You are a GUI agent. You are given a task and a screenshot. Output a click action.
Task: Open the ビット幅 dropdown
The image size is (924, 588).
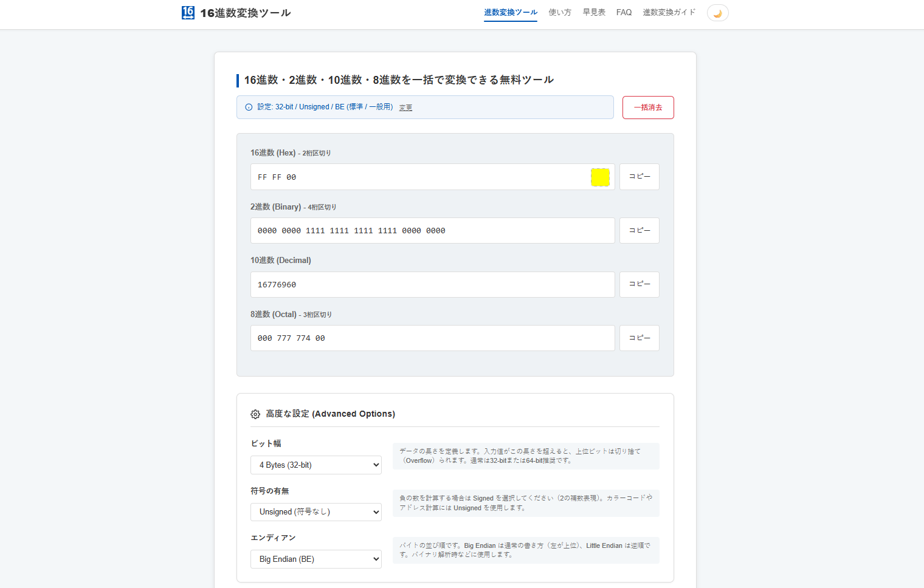(315, 465)
